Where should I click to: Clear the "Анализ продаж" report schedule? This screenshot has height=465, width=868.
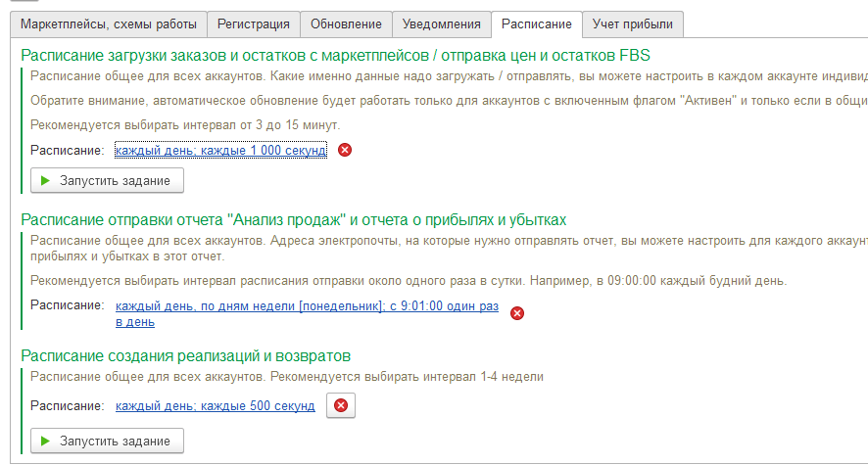517,313
